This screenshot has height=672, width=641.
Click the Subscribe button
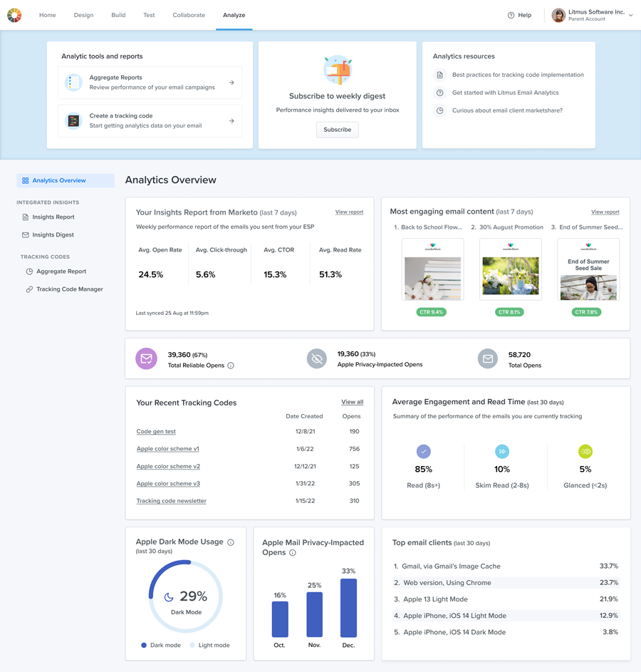point(338,130)
